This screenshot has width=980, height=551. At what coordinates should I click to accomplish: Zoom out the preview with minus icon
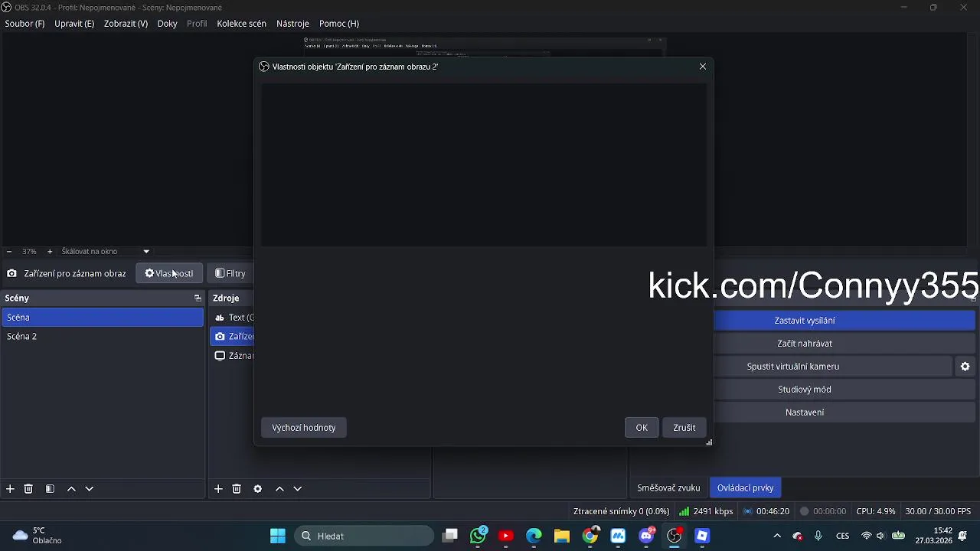click(8, 251)
